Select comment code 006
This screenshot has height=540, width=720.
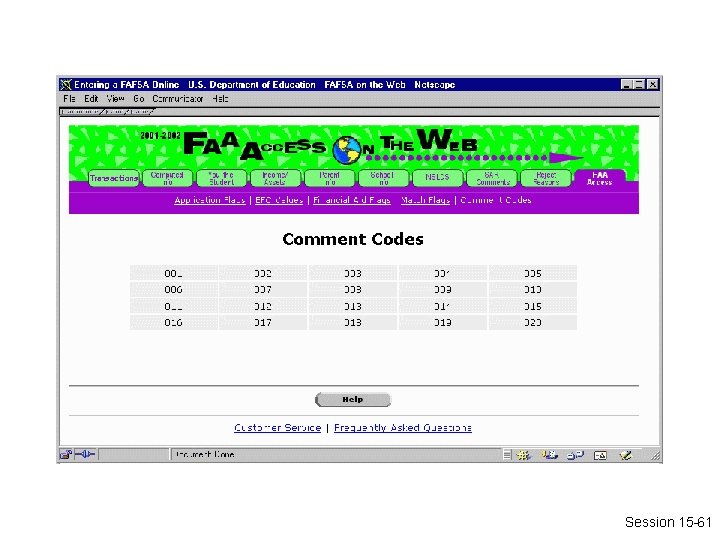coord(173,290)
